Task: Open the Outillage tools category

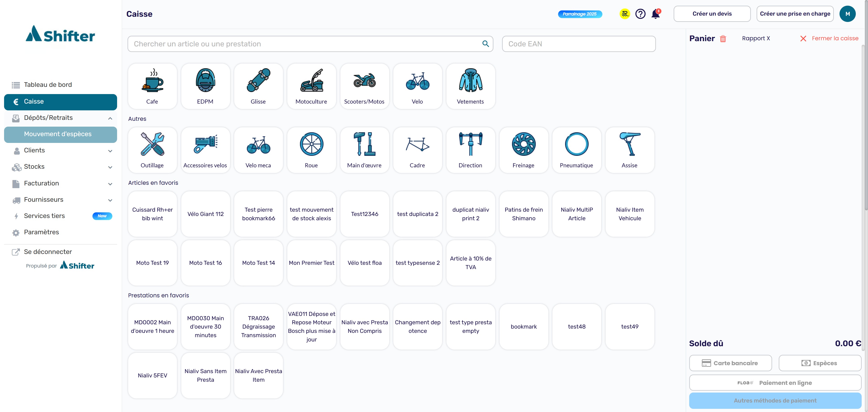Action: [152, 150]
